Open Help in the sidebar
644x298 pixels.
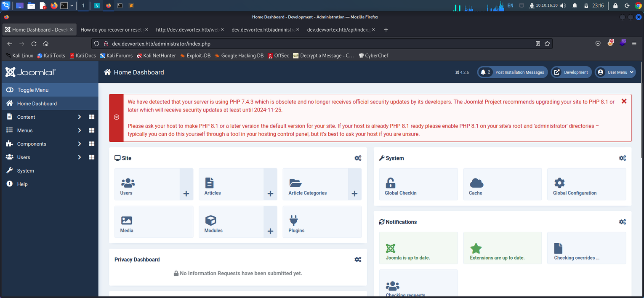click(x=49, y=184)
